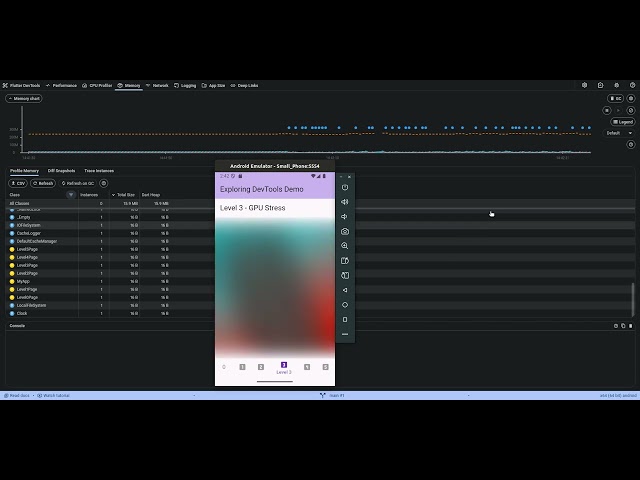Switch to Diff Snapshots sub-tab
This screenshot has width=640, height=480.
click(61, 171)
